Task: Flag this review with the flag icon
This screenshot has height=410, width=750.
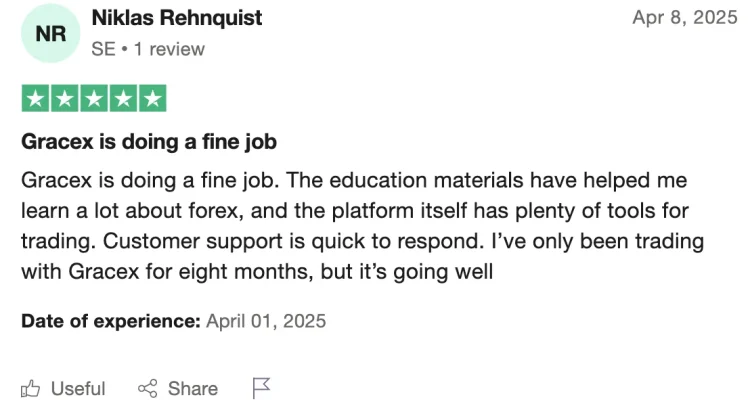Action: pos(261,388)
